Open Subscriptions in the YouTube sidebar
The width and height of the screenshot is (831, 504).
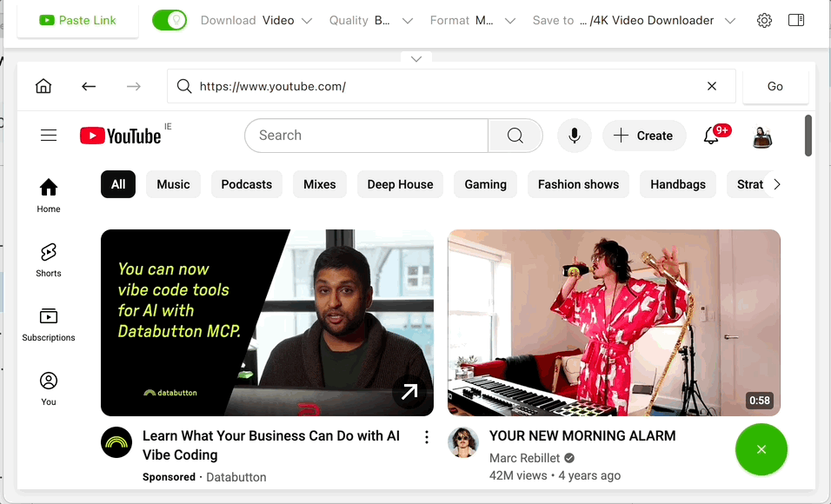[48, 324]
